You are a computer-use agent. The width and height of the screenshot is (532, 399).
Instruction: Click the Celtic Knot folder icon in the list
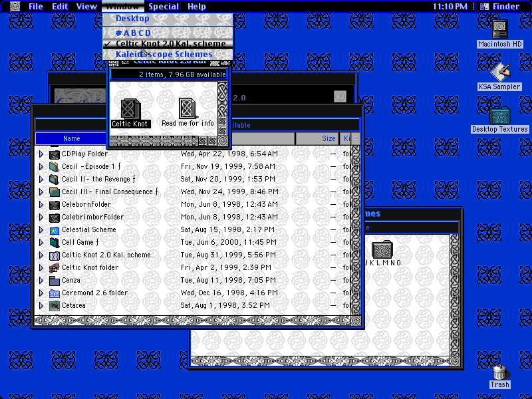point(55,268)
